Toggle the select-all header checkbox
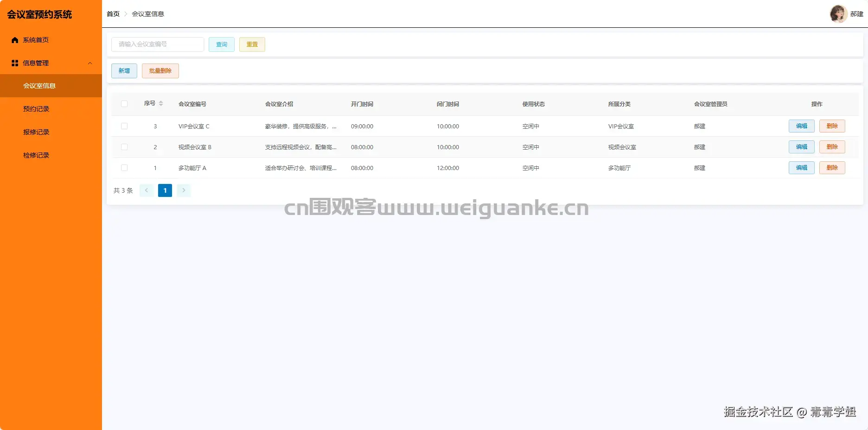 click(x=124, y=104)
